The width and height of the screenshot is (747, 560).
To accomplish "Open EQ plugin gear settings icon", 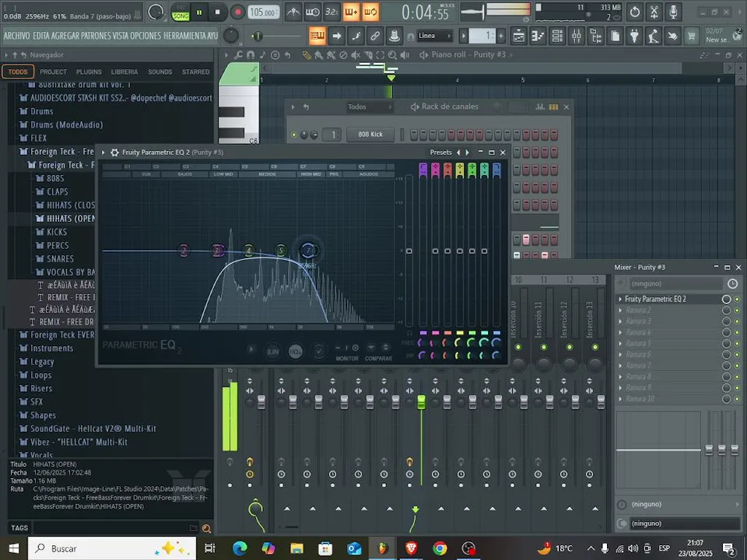I will [114, 152].
